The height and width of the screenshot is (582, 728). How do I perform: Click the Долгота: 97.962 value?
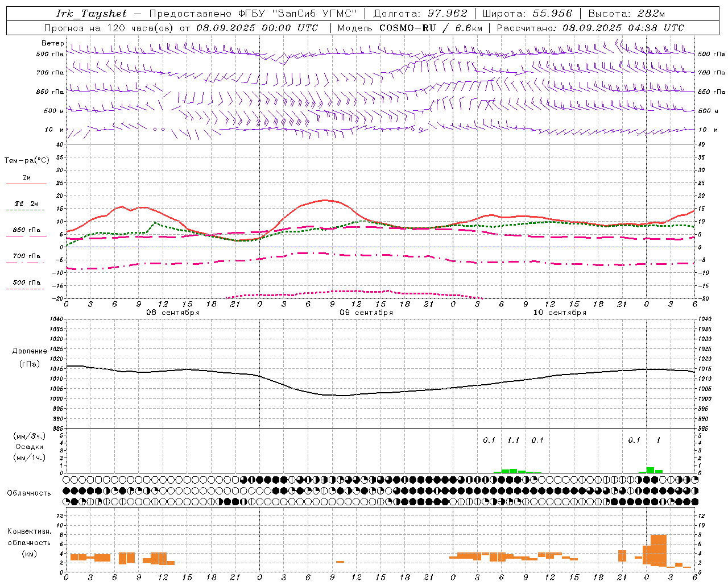click(420, 14)
